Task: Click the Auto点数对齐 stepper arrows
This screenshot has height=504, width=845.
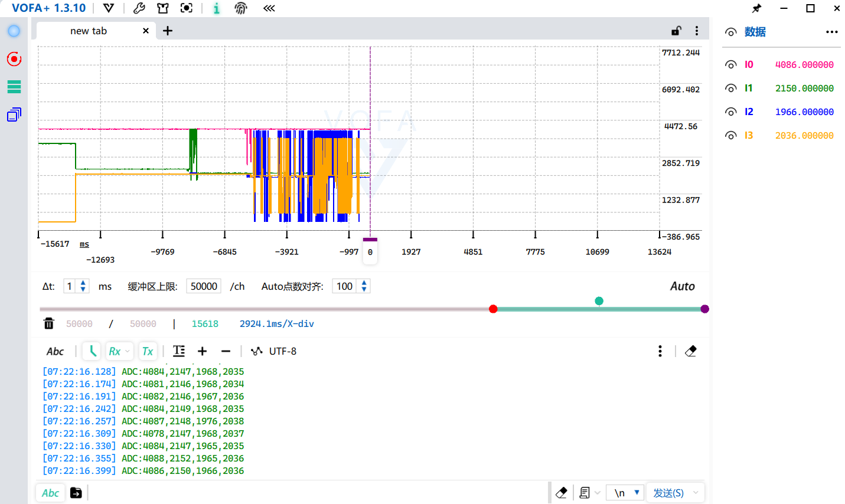Action: 364,286
